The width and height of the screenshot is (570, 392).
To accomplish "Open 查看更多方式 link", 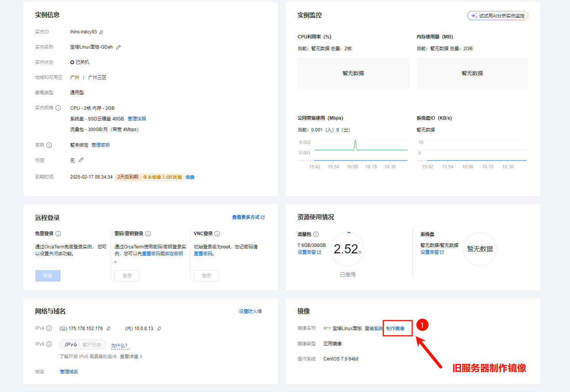I will pos(248,217).
